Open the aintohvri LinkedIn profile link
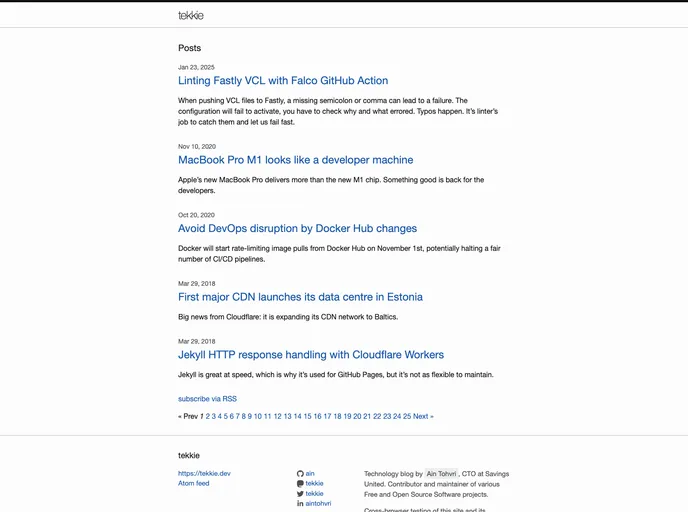The height and width of the screenshot is (512, 688). coord(318,504)
